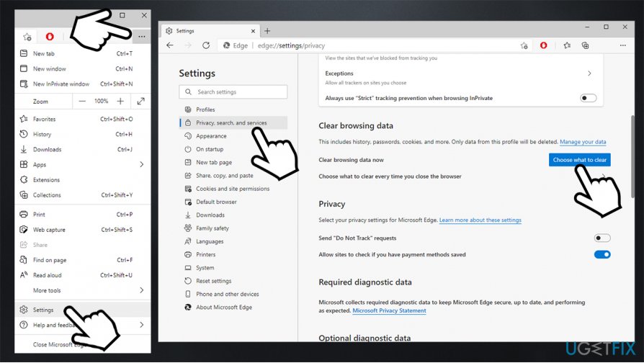Open Favorites from the menu
The width and height of the screenshot is (644, 363).
click(83, 119)
